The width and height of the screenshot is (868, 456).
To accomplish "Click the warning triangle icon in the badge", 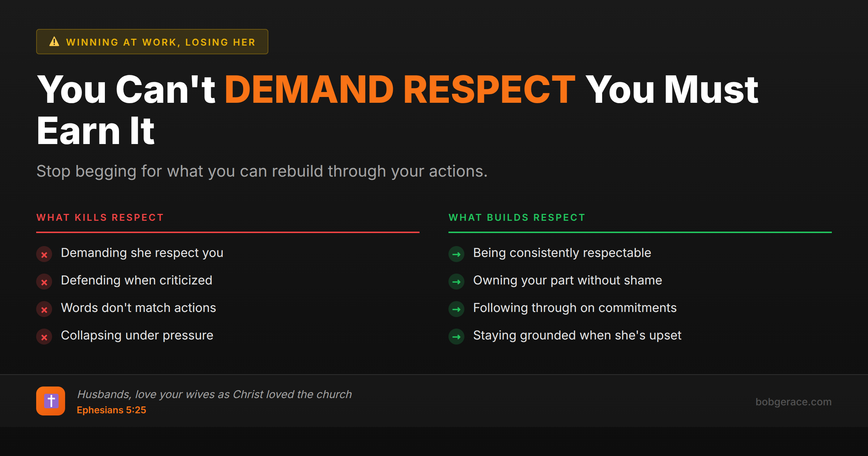I will 54,42.
